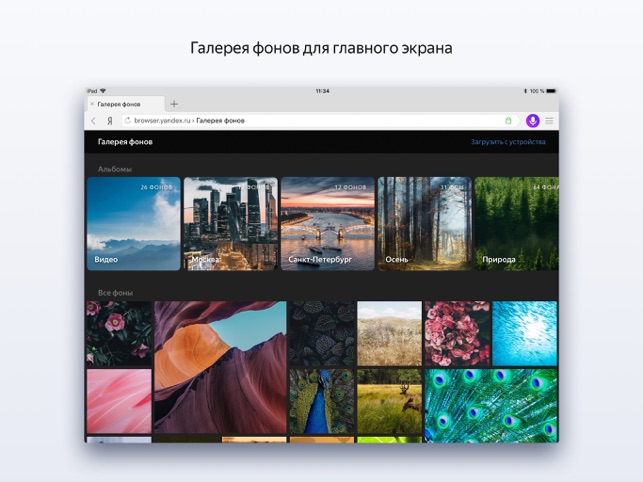Open the Санкт-Петербург album
Image resolution: width=643 pixels, height=482 pixels.
(x=328, y=224)
